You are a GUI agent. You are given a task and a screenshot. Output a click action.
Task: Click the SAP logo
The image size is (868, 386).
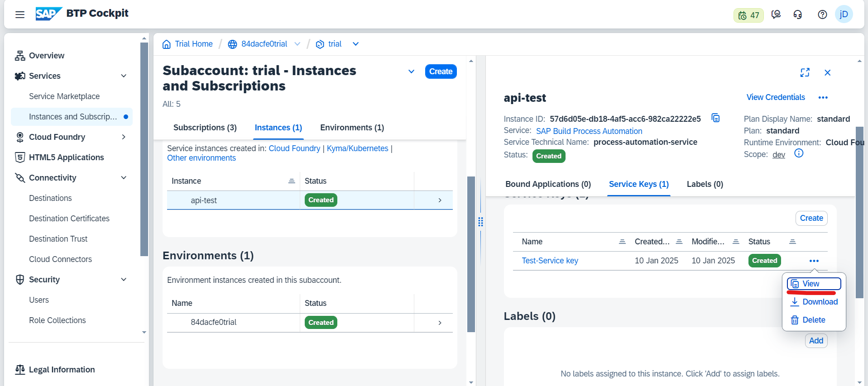click(48, 14)
